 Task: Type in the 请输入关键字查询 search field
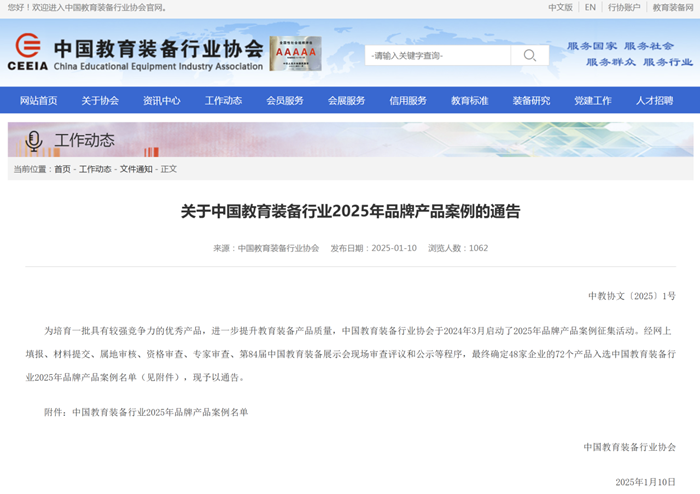coord(437,55)
